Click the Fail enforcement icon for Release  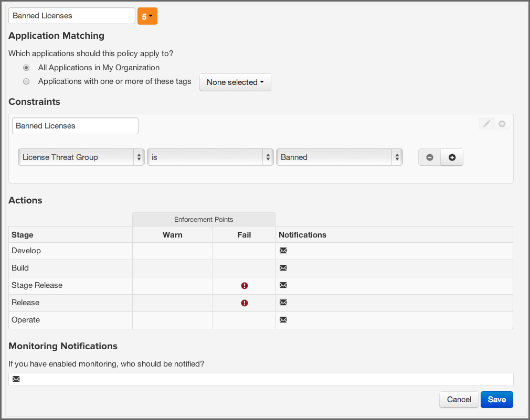tap(244, 303)
